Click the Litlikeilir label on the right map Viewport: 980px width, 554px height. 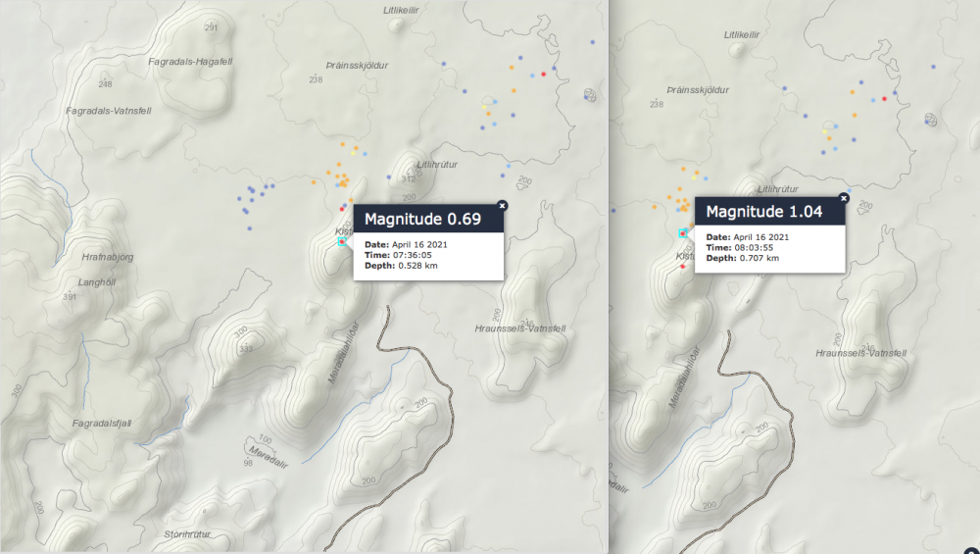tap(742, 34)
